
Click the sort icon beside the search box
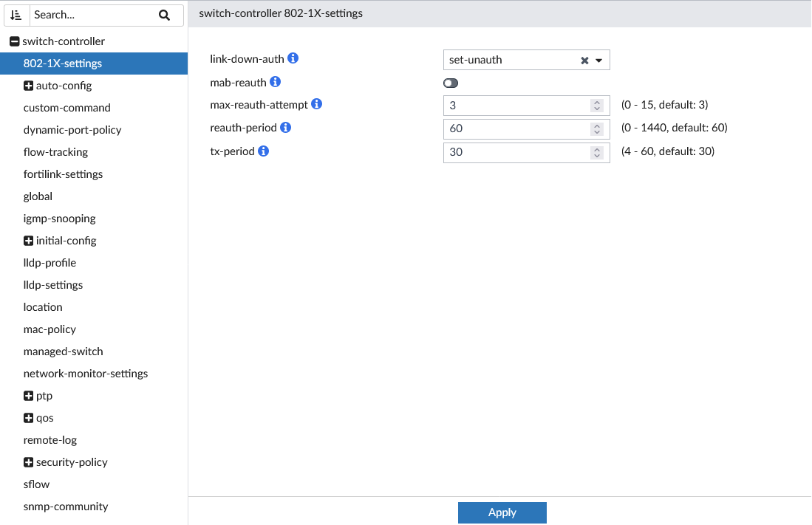16,15
